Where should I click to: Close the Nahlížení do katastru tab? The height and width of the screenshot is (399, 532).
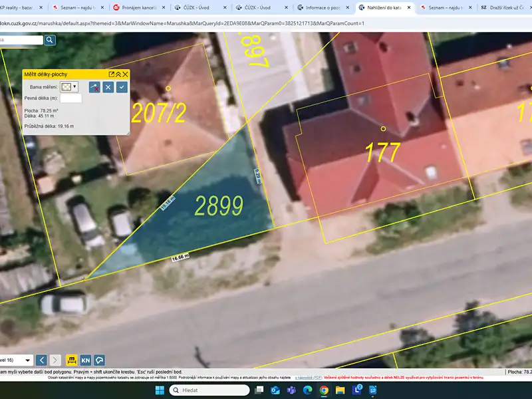click(x=409, y=7)
